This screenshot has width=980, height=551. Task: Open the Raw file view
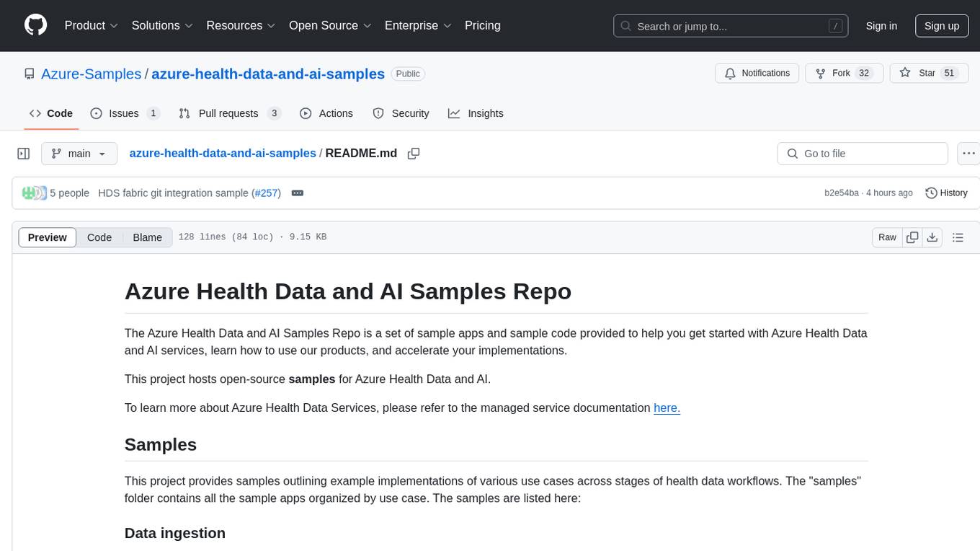click(x=887, y=237)
